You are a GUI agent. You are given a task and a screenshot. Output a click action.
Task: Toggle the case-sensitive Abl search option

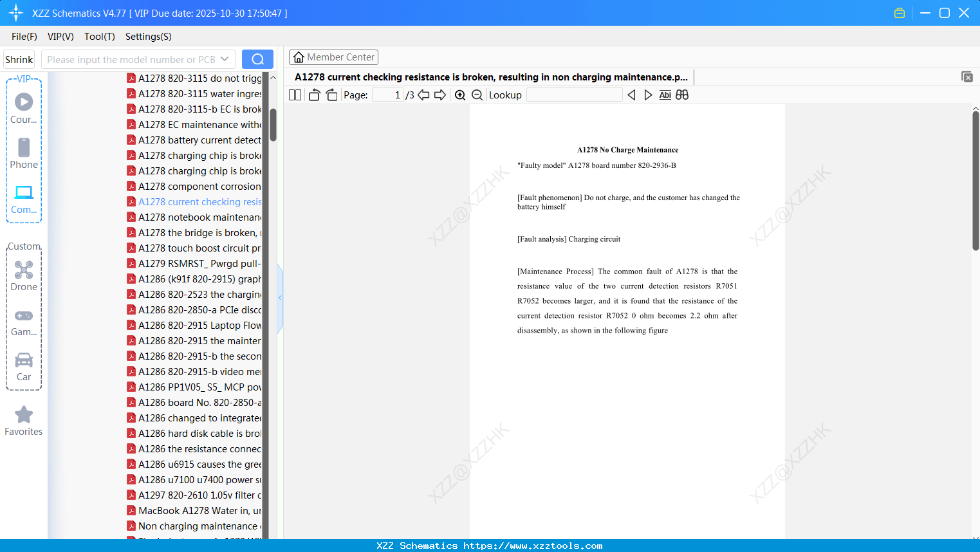coord(665,95)
